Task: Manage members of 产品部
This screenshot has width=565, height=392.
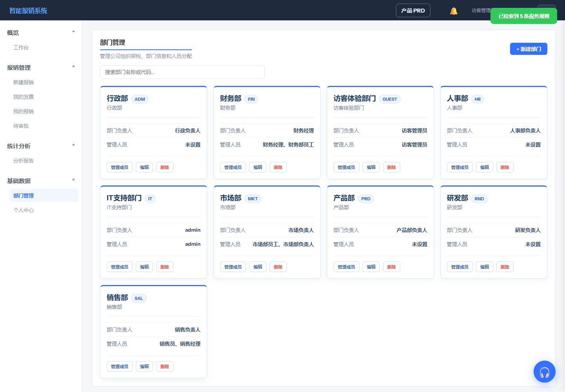Action: click(x=346, y=267)
